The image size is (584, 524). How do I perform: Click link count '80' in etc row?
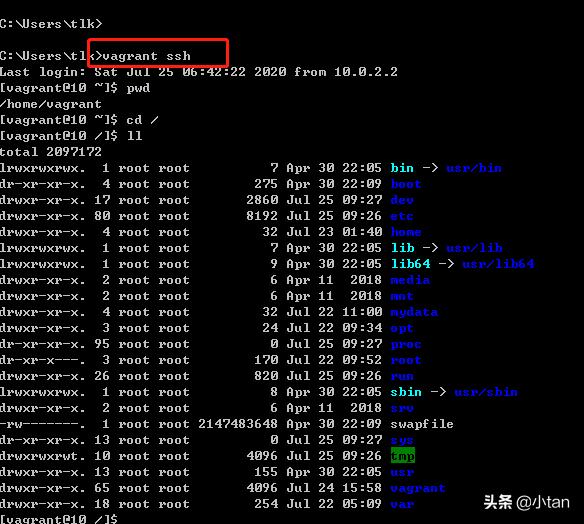click(x=102, y=216)
